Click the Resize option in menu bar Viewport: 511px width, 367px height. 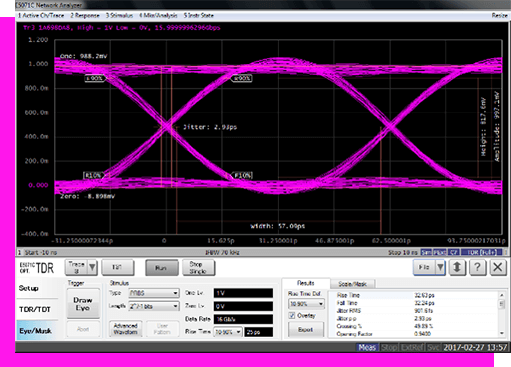pyautogui.click(x=499, y=15)
